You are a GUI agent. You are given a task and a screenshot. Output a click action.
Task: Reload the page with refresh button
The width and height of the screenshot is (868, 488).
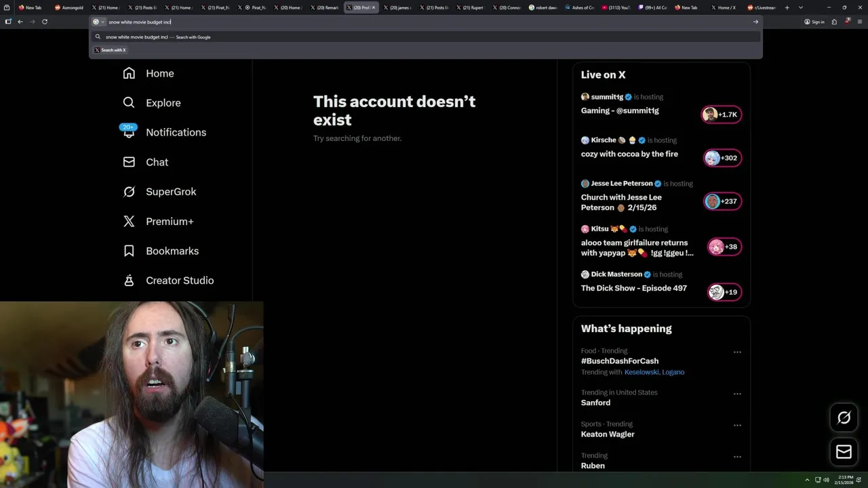tap(45, 22)
